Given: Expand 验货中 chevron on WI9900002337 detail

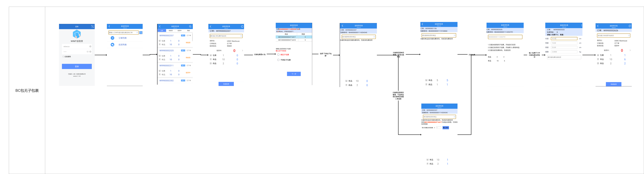Looking at the screenshot, I should click(242, 50).
